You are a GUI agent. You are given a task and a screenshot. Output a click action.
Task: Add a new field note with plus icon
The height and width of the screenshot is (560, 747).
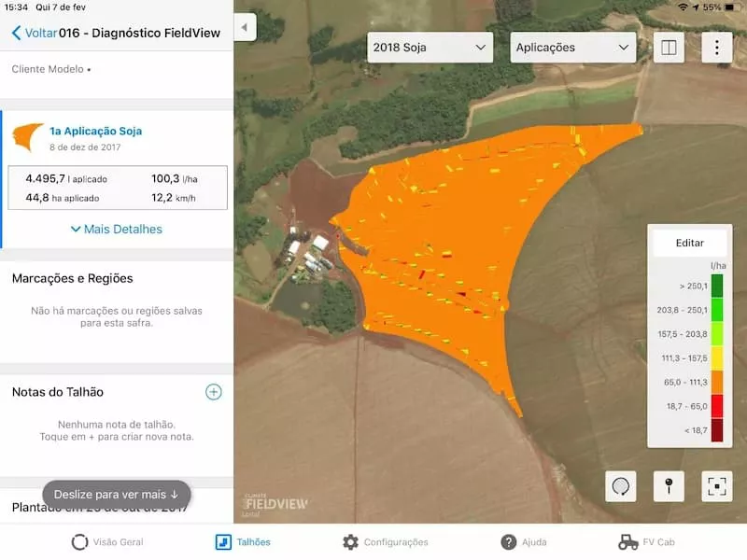point(214,392)
